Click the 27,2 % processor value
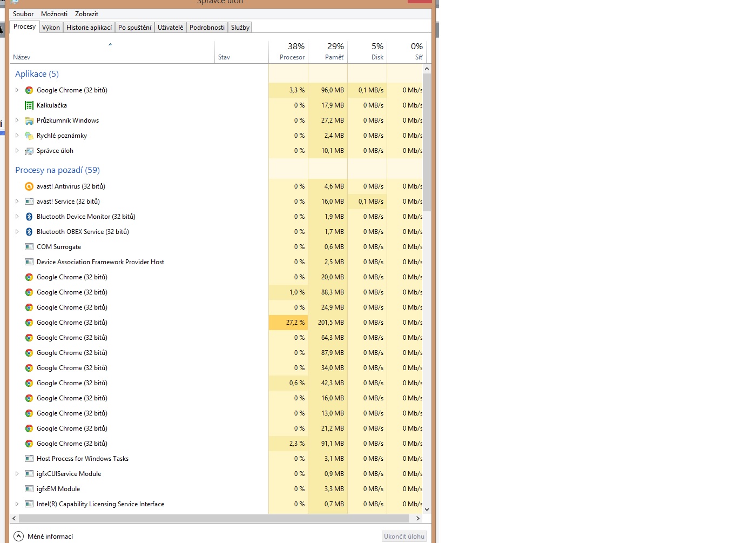Image resolution: width=756 pixels, height=543 pixels. (295, 323)
